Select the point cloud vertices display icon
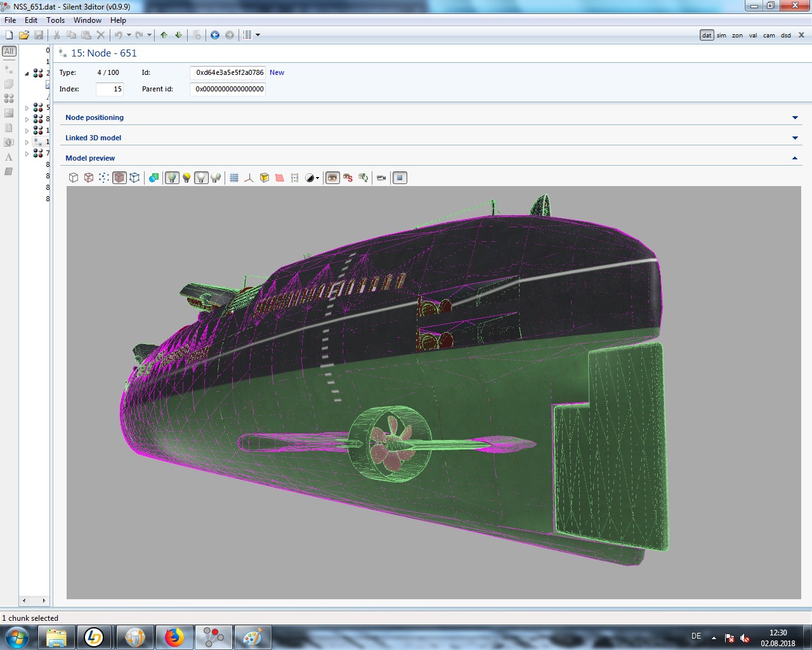This screenshot has height=650, width=812. point(104,178)
